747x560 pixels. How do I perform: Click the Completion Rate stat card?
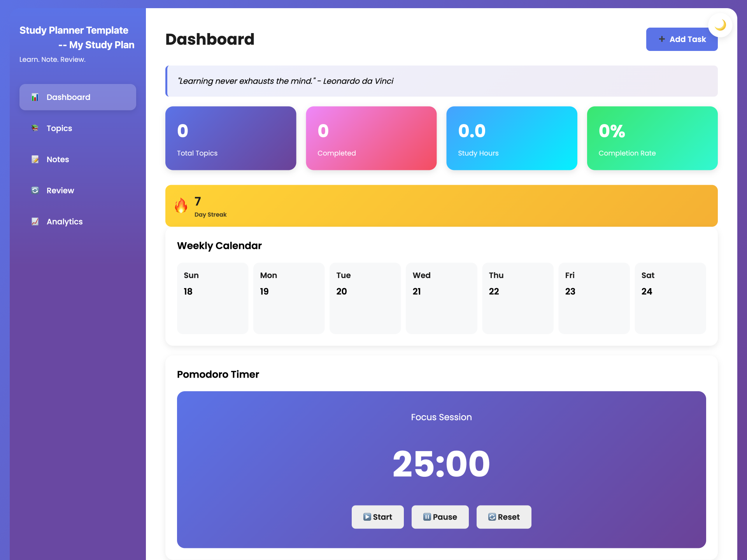[x=652, y=138]
